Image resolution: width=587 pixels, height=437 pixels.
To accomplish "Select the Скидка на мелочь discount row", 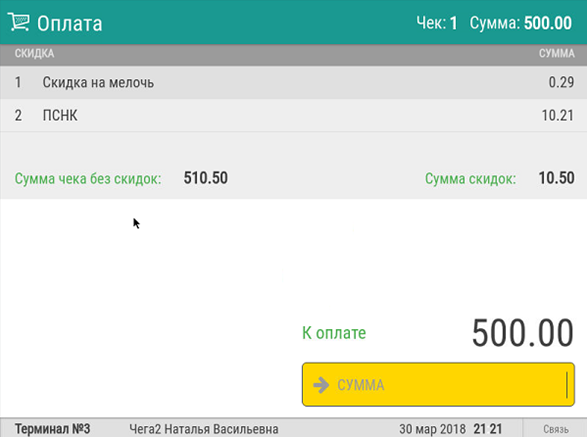I will pos(294,82).
